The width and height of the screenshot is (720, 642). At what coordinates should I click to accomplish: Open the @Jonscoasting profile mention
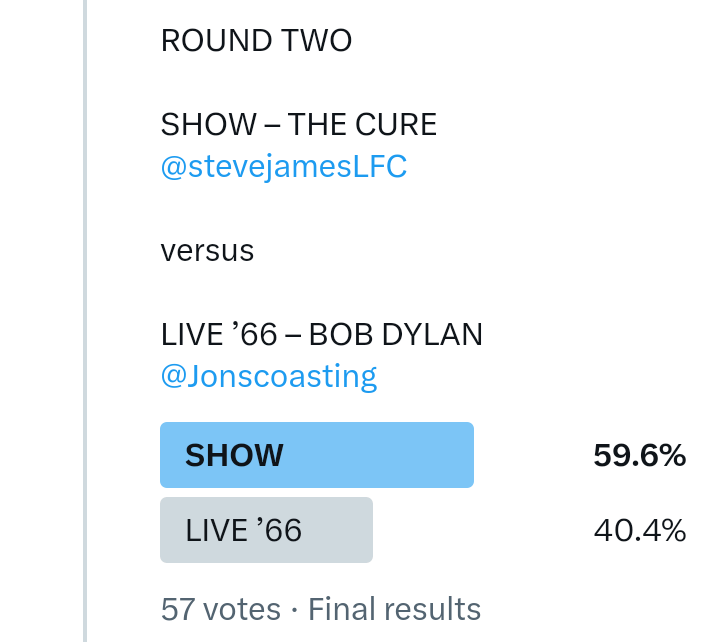click(x=269, y=376)
